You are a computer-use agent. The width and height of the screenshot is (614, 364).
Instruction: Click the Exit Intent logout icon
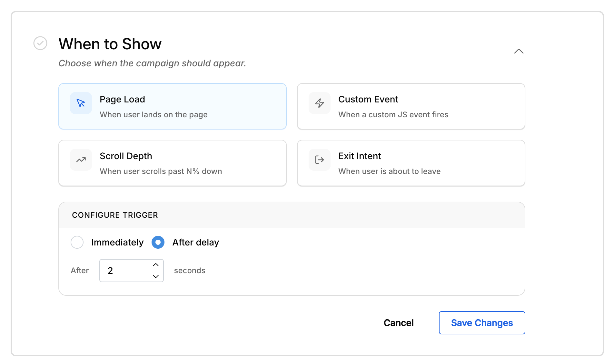[x=320, y=160]
